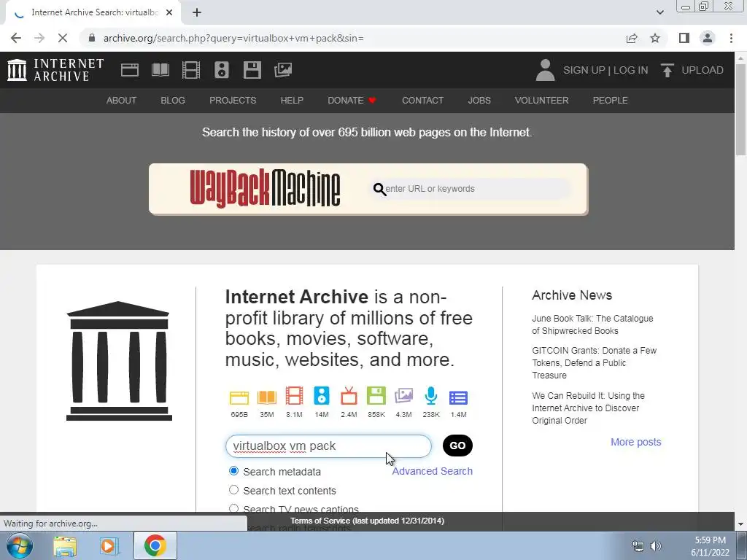Open the Texts book icon in top navigation
This screenshot has height=560, width=747.
160,70
